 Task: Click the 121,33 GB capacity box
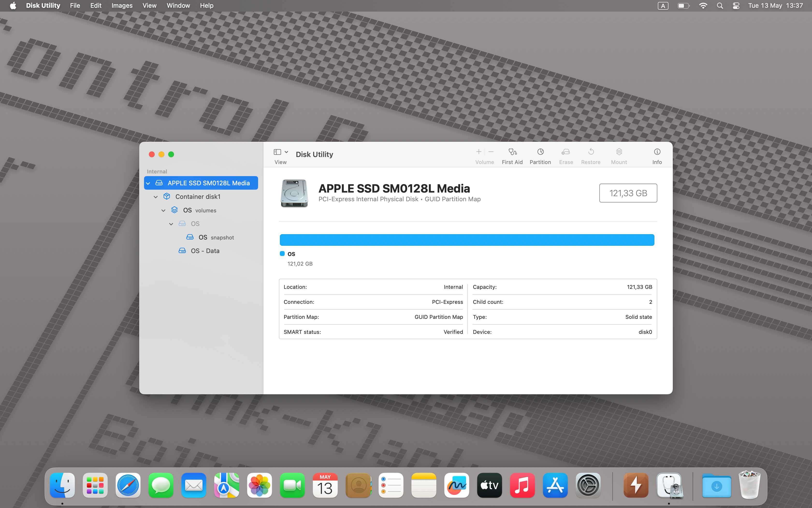(x=628, y=193)
